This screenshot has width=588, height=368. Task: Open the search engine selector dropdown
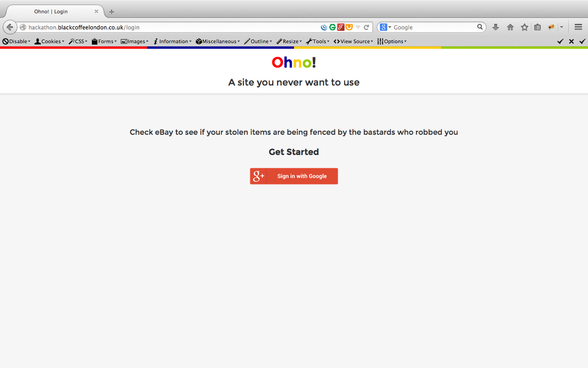tap(385, 27)
